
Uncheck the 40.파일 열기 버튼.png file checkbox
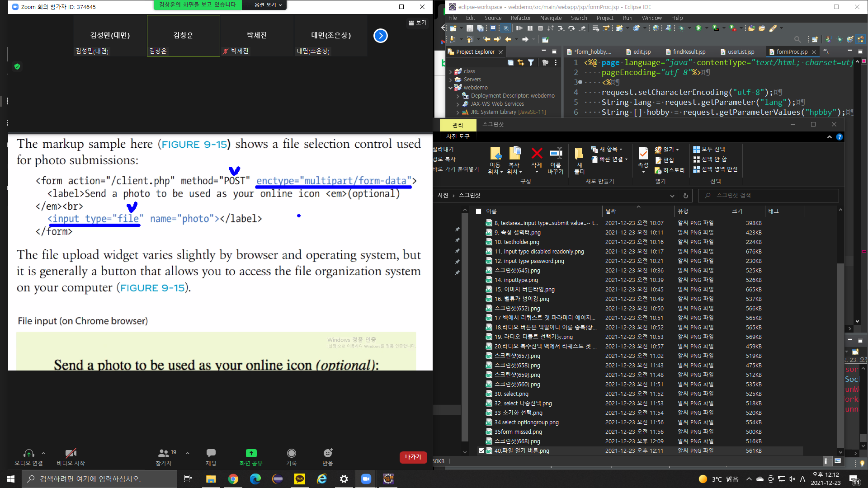pyautogui.click(x=481, y=451)
